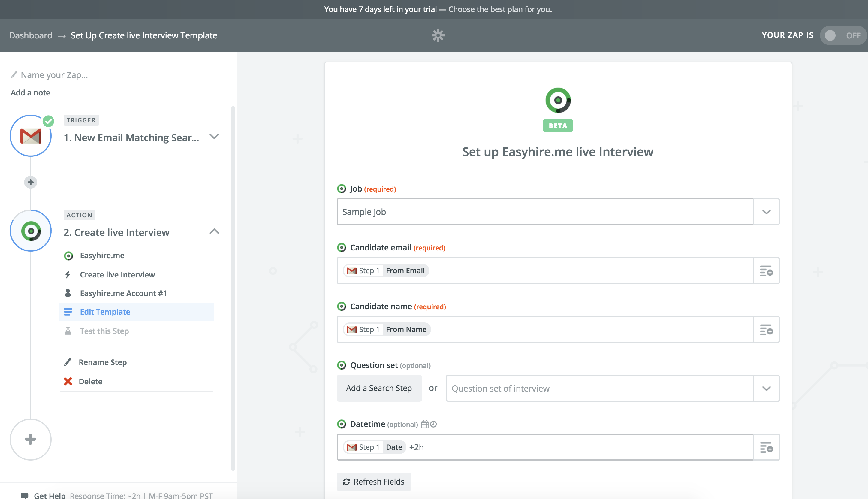The width and height of the screenshot is (868, 499).
Task: Click the Zapier asterisk logo in header
Action: pyautogui.click(x=438, y=35)
